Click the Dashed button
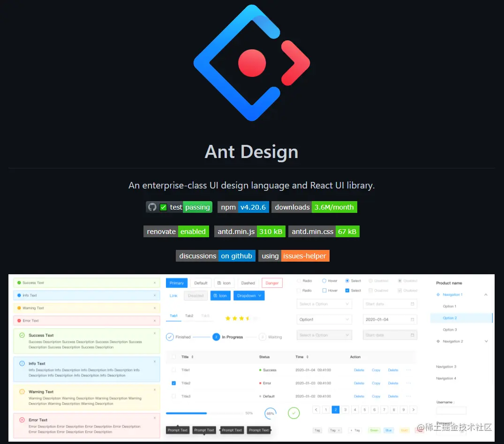The image size is (504, 444). [x=248, y=283]
